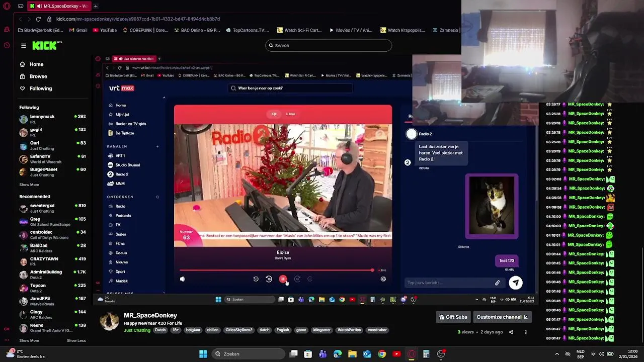Click the Customize channel button

502,317
